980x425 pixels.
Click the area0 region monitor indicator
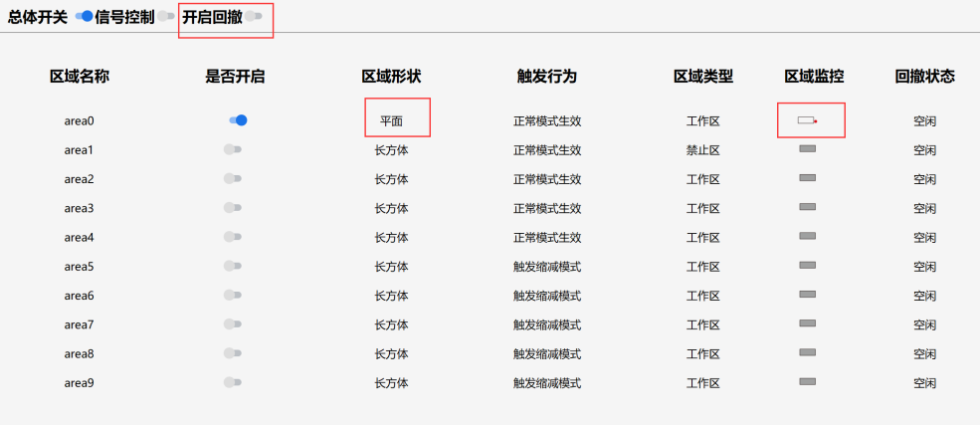tap(808, 120)
